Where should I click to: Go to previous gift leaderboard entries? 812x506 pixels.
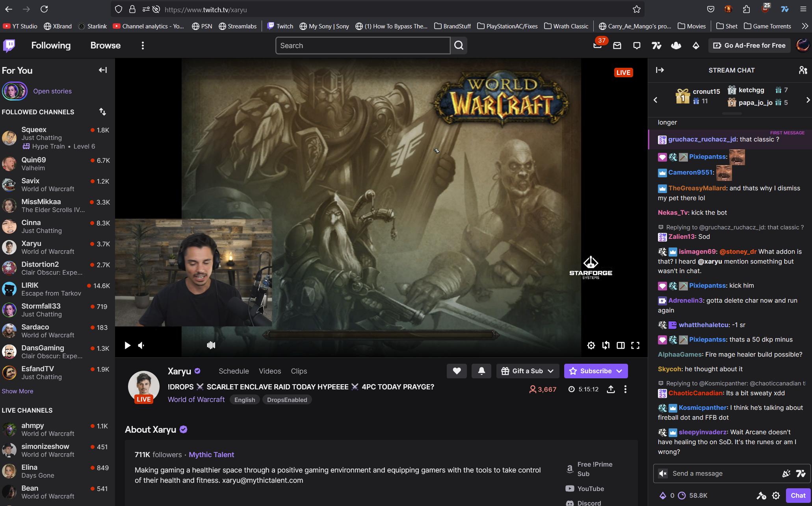[x=655, y=100]
